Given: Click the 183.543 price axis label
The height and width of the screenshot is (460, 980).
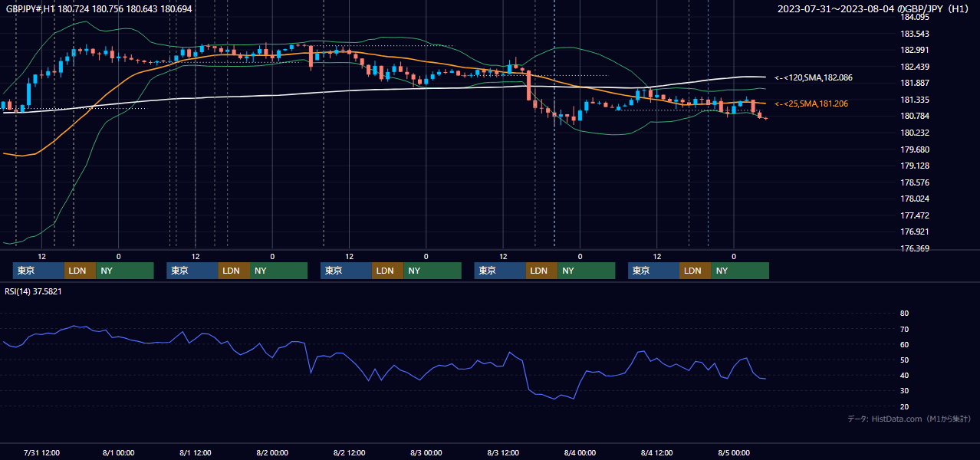Looking at the screenshot, I should [915, 34].
